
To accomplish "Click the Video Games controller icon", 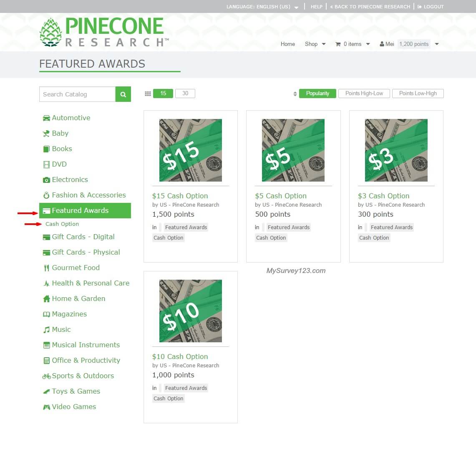I will click(x=46, y=407).
